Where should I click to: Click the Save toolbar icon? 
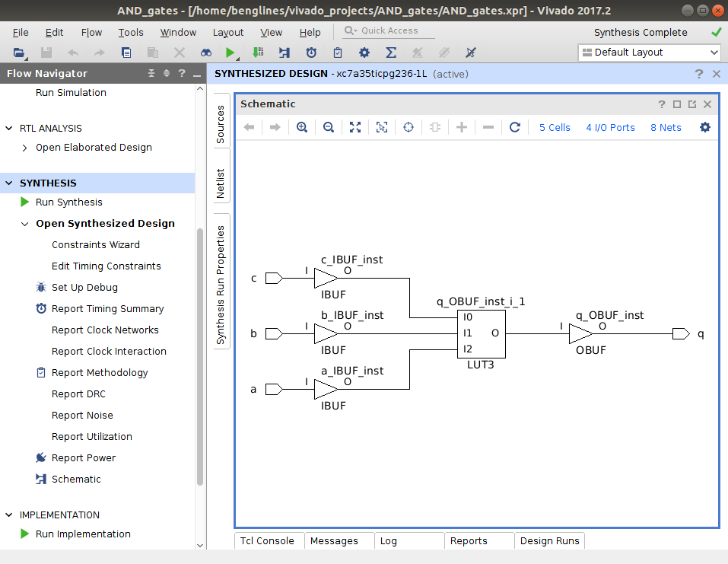point(46,53)
